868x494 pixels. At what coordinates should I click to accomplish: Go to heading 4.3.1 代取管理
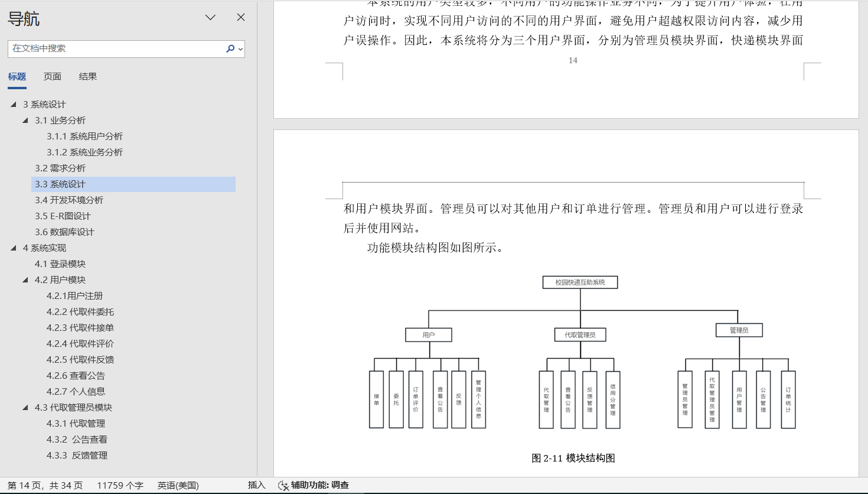[76, 424]
